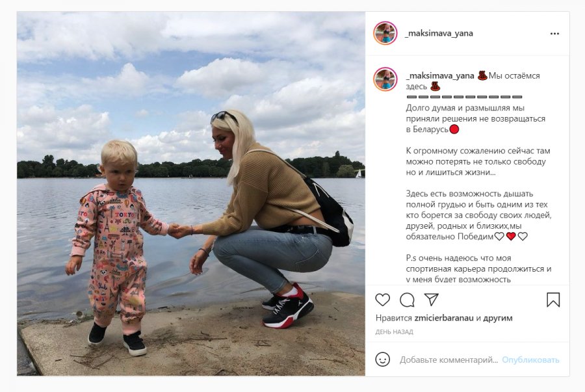This screenshot has width=585, height=392.
Task: Save the post with the bookmark icon
Action: tap(553, 300)
